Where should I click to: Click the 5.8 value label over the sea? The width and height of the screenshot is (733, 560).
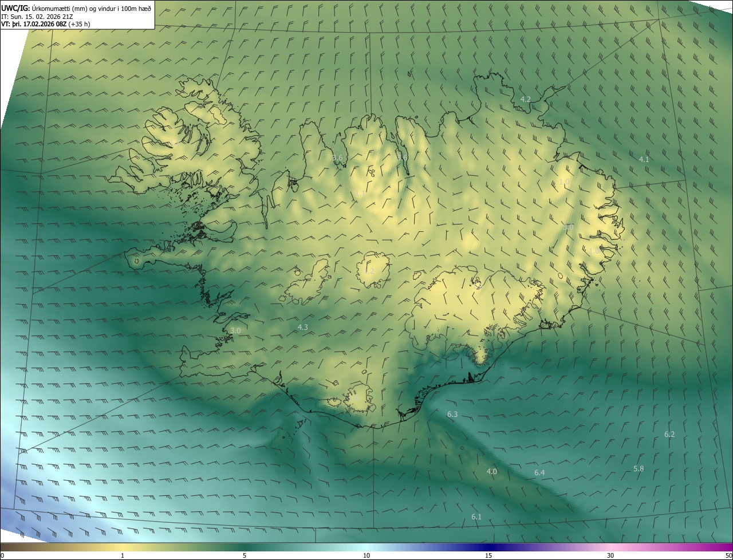point(639,469)
